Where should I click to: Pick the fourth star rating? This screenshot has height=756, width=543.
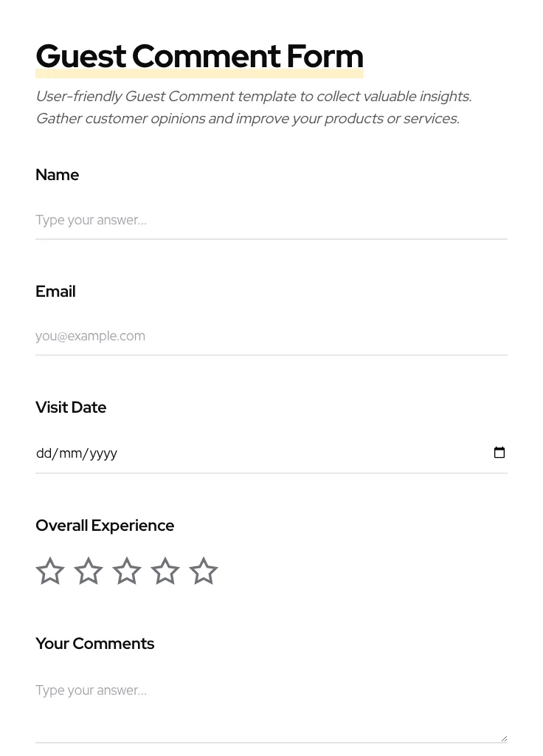[x=165, y=571]
